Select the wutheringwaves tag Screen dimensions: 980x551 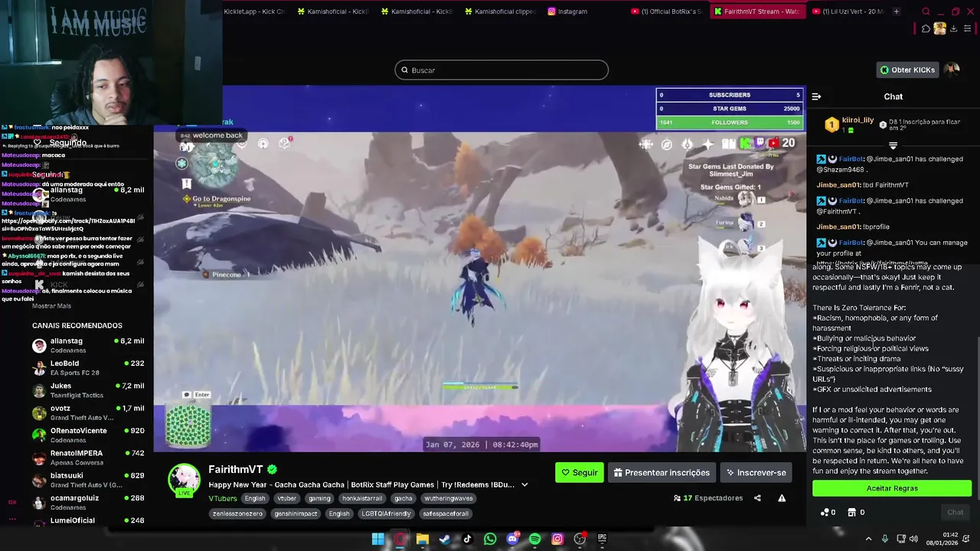[x=449, y=498]
